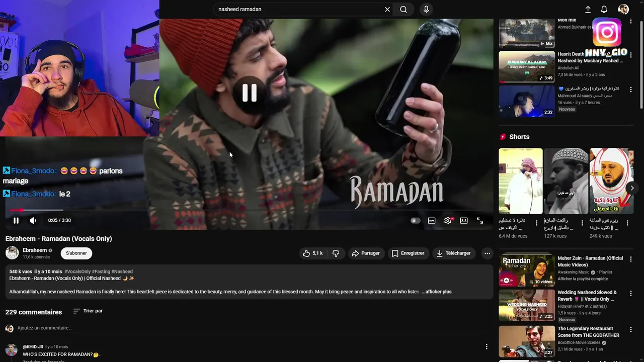
Task: Enter fullscreen mode
Action: point(480,220)
